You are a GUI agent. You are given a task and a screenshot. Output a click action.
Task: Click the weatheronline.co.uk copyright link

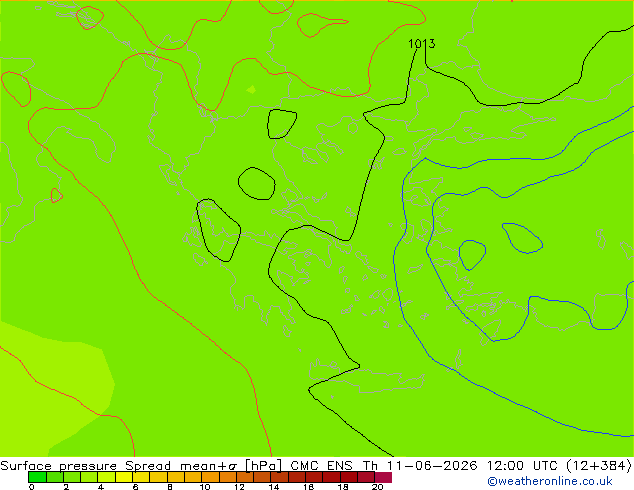point(550,481)
